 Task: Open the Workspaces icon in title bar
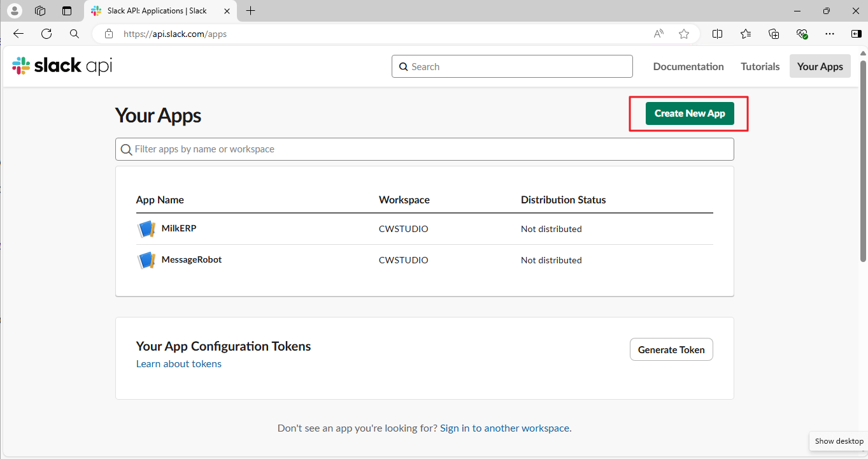(x=40, y=11)
